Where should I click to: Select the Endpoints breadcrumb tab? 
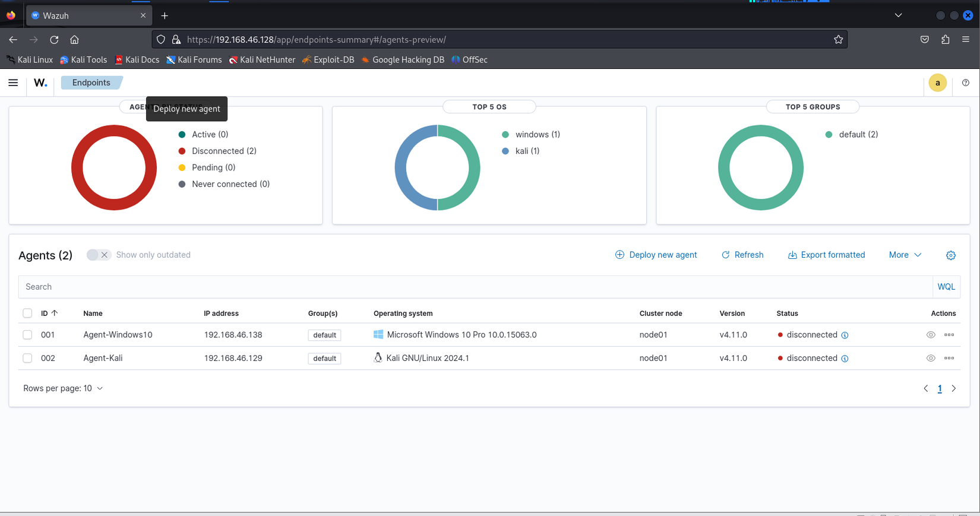coord(91,83)
